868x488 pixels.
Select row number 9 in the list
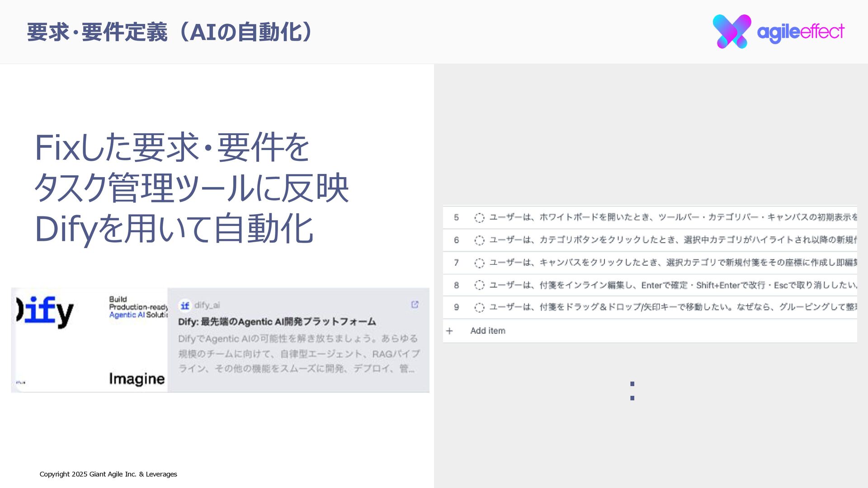tap(456, 307)
